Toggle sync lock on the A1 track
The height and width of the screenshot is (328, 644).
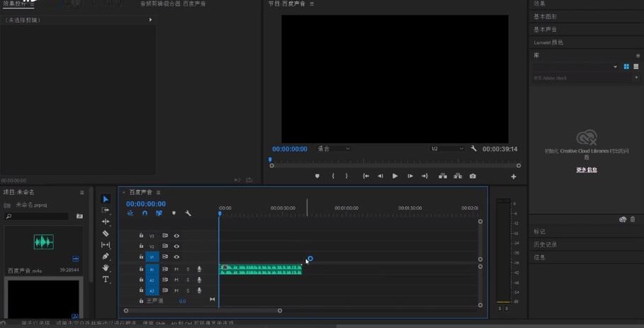coord(165,269)
